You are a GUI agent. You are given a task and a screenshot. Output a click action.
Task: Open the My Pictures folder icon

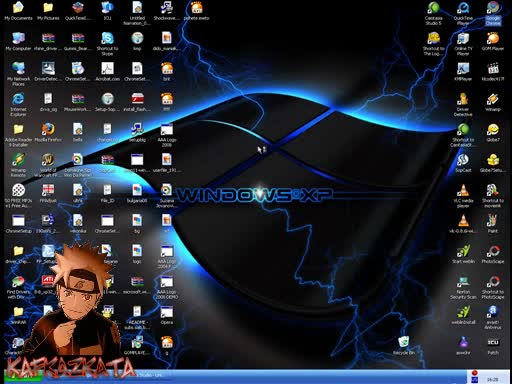pos(48,11)
